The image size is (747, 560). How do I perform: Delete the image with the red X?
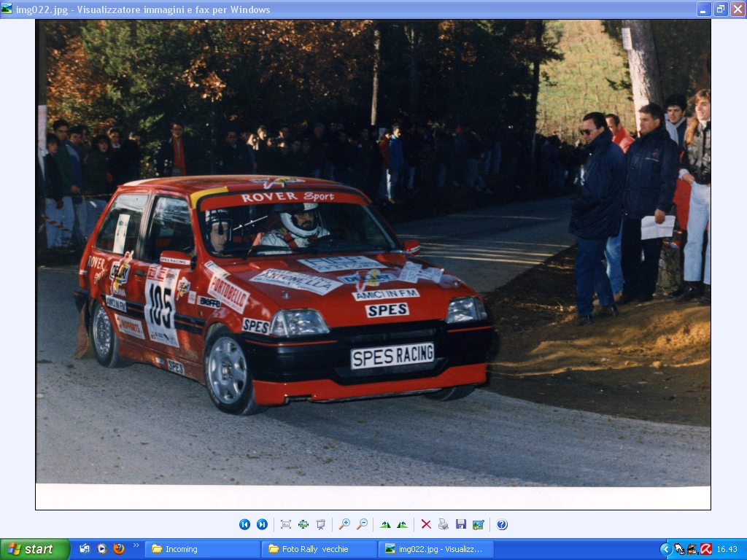pos(426,524)
